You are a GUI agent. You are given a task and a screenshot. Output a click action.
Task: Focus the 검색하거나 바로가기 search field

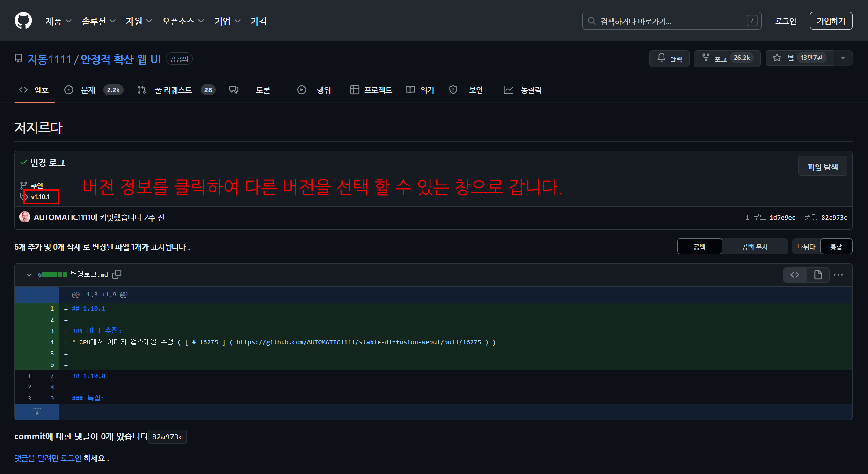[671, 21]
